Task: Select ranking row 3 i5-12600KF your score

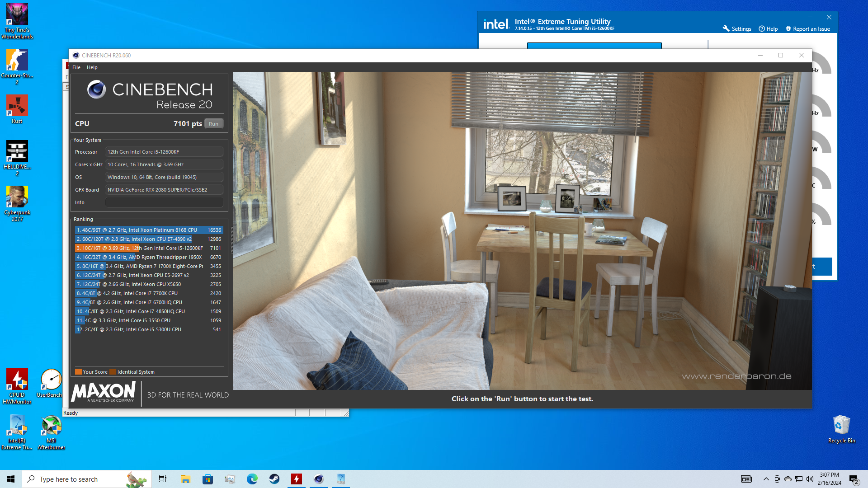Action: tap(149, 248)
